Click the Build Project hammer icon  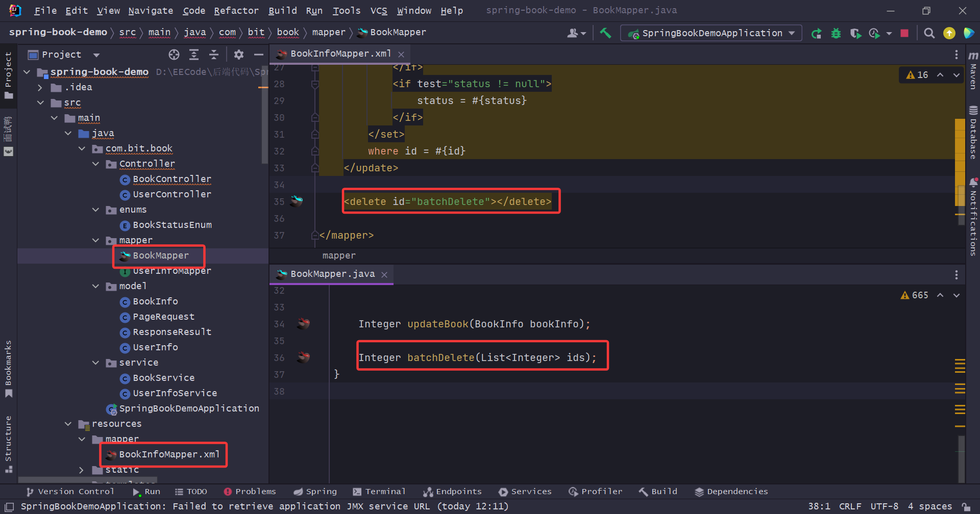click(x=605, y=33)
